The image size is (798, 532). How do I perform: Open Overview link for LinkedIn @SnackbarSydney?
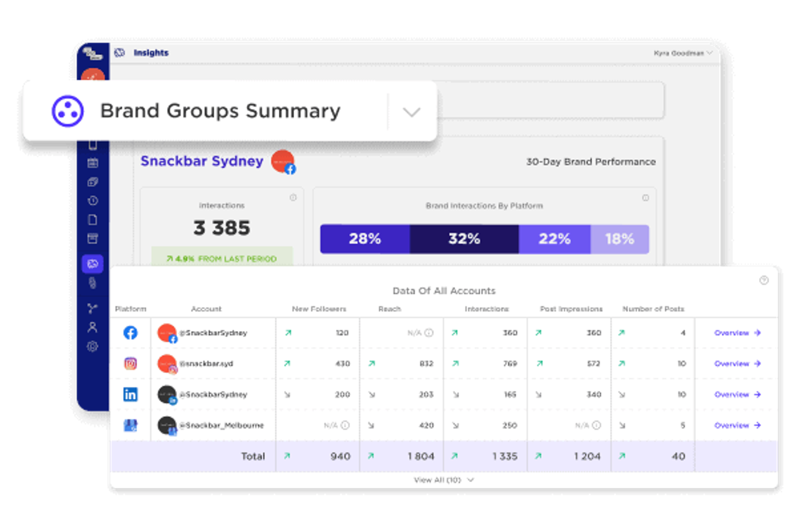(737, 394)
